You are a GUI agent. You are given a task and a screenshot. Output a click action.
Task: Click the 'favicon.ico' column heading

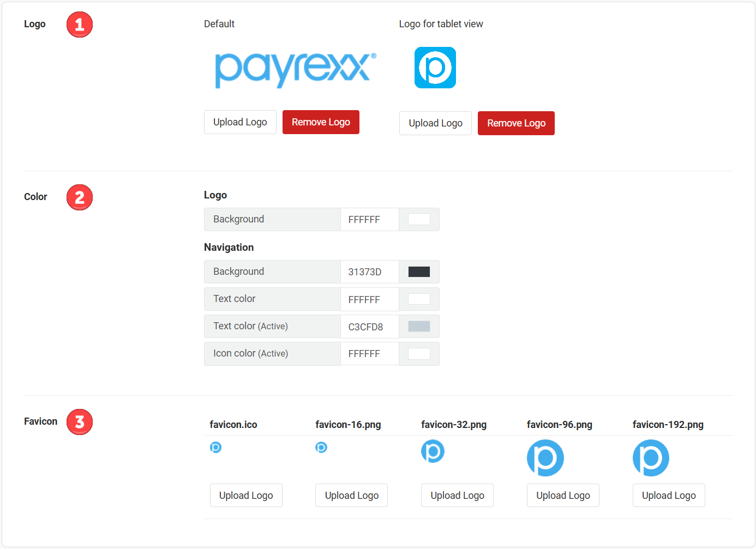[233, 425]
